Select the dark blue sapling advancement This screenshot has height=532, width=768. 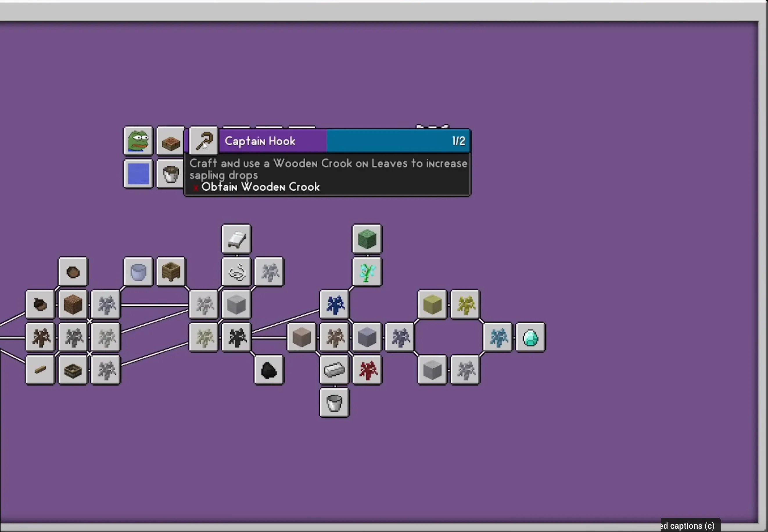pyautogui.click(x=334, y=304)
